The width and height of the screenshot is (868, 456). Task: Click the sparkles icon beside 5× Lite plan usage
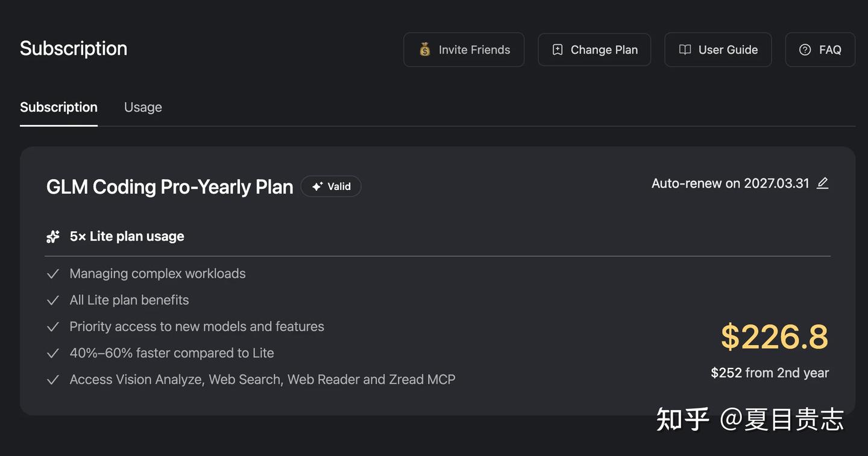(53, 236)
